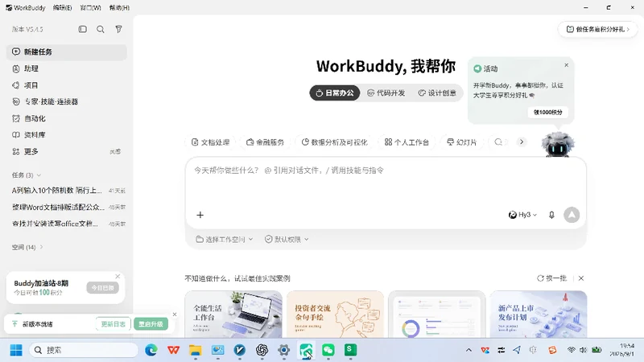Open File Explorer from taskbar

196,350
